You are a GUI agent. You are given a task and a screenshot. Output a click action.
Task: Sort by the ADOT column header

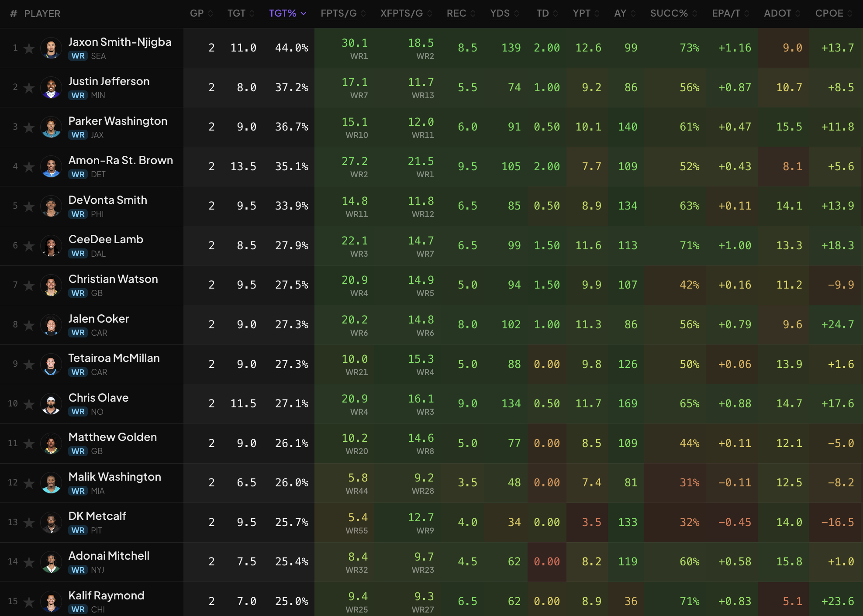[x=782, y=14]
